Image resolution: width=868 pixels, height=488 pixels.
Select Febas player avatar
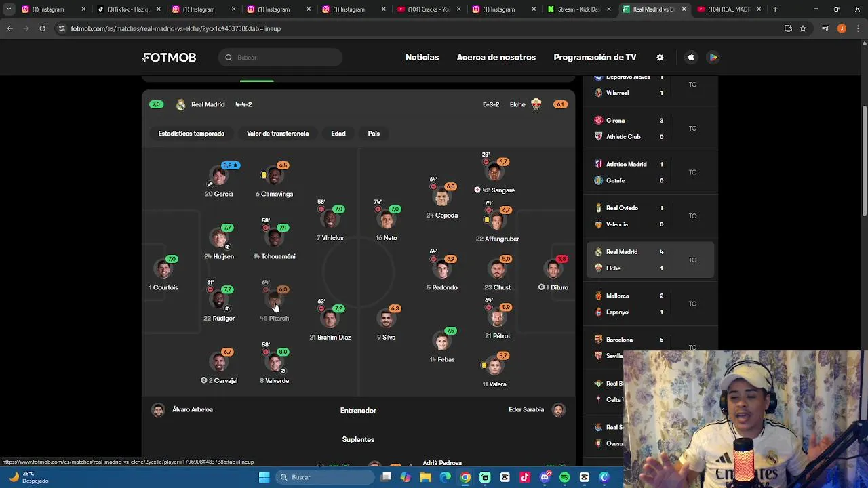pos(442,341)
